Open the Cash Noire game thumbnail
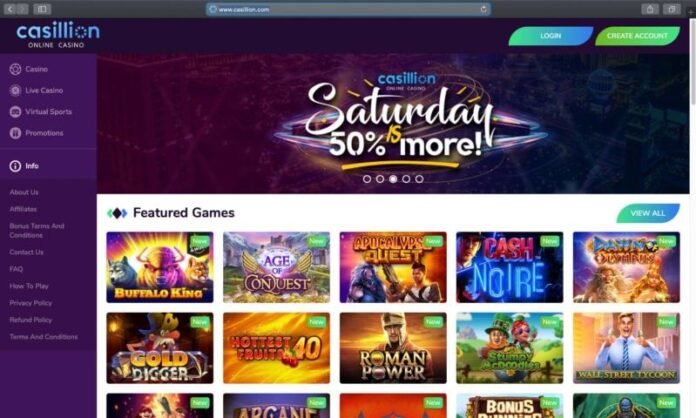The width and height of the screenshot is (696, 418). pyautogui.click(x=510, y=267)
